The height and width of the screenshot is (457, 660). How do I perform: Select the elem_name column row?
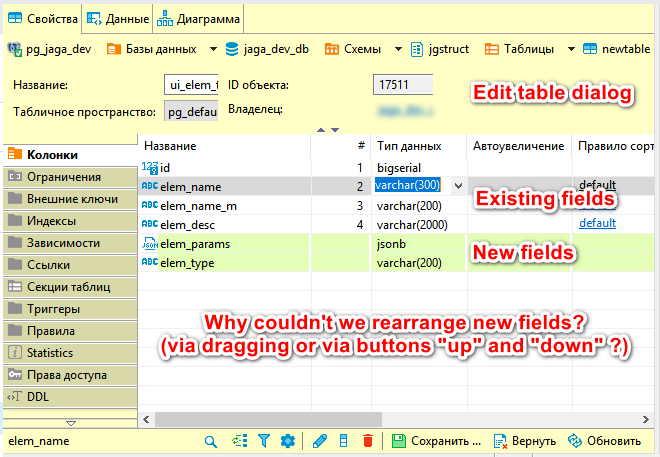396,186
